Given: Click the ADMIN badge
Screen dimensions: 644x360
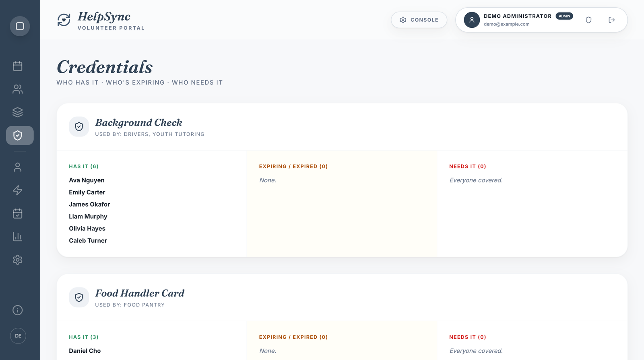Looking at the screenshot, I should 564,16.
